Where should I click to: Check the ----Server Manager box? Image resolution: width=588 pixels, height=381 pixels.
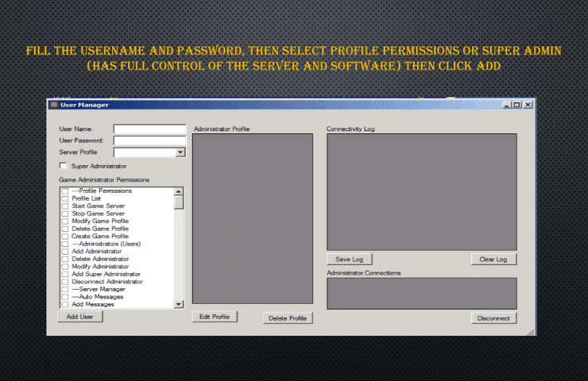tap(65, 289)
